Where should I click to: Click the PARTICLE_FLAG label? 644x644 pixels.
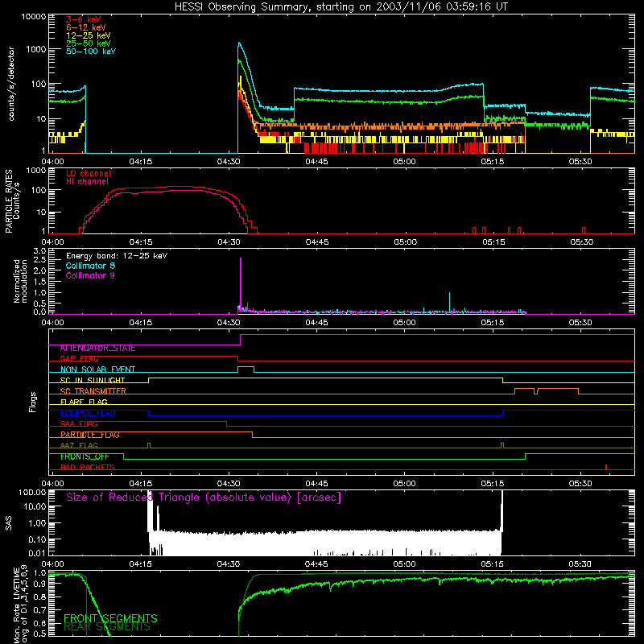(90, 435)
